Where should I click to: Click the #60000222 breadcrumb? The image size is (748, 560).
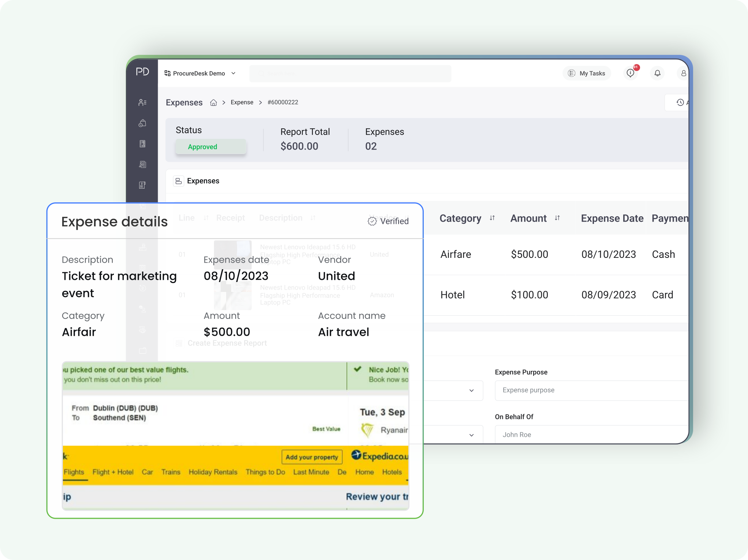point(283,102)
